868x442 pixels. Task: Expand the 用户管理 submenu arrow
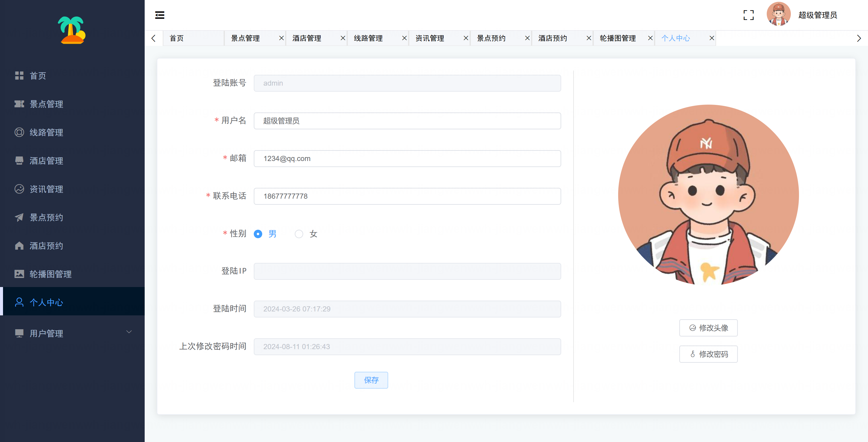click(129, 332)
